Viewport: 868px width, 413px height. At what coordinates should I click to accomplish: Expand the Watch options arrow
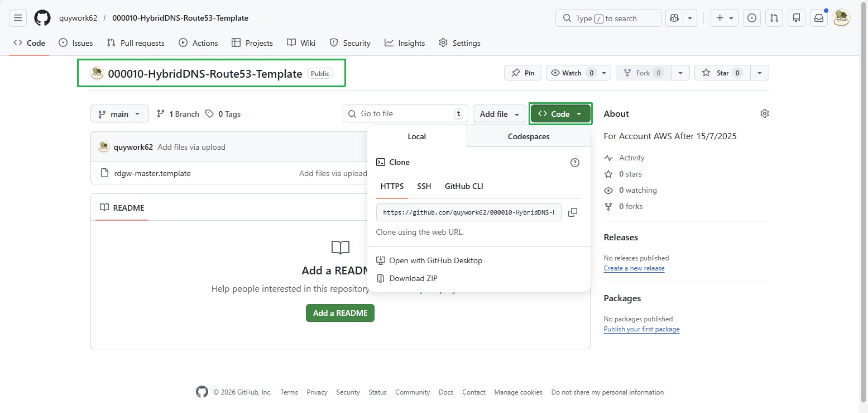(x=603, y=73)
